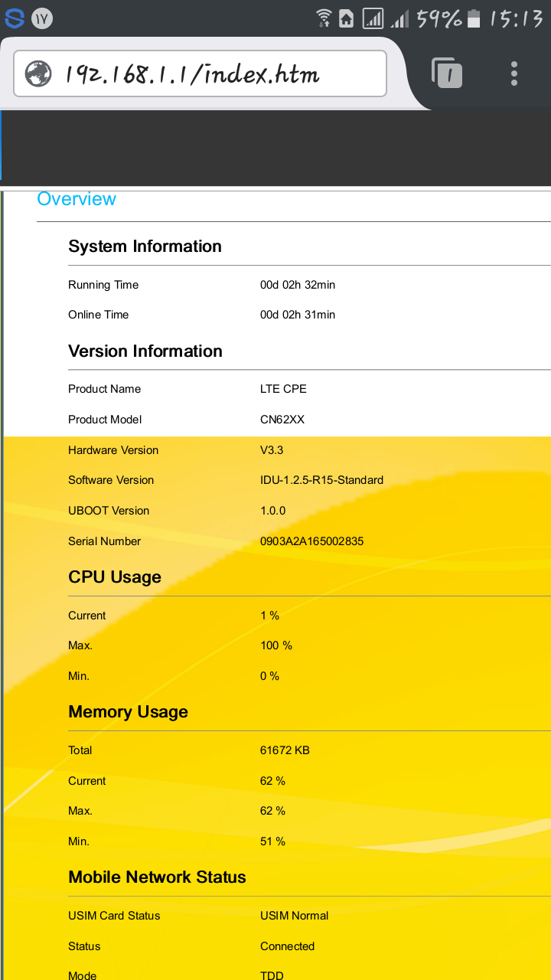
Task: Click the Online Time label
Action: (x=99, y=315)
